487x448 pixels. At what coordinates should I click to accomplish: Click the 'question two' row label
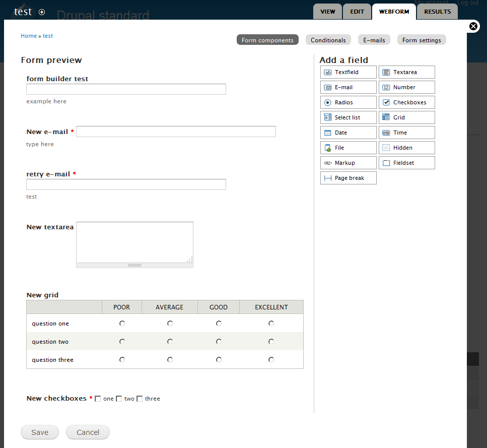[50, 342]
